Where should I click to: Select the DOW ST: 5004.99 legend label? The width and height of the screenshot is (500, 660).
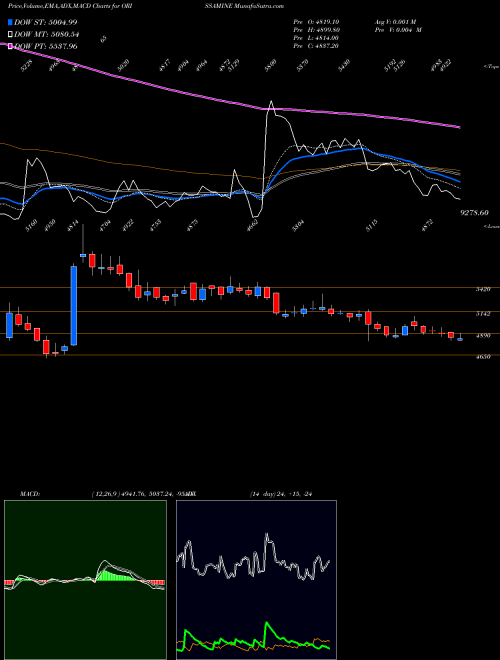point(45,22)
